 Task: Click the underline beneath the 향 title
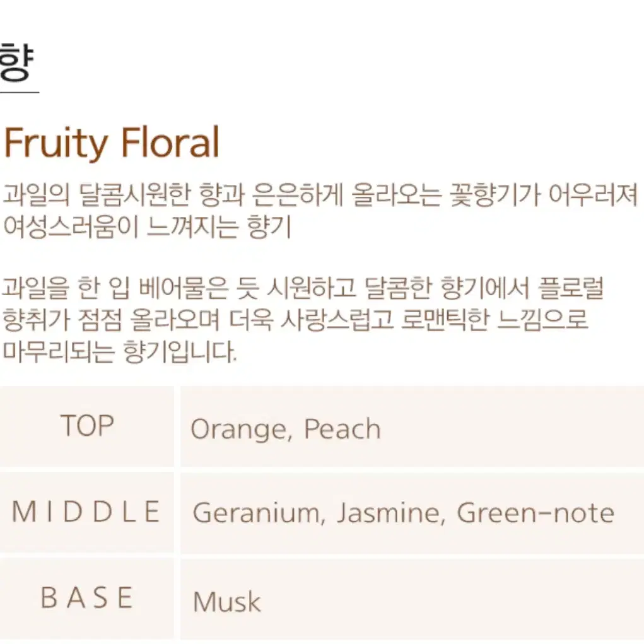20,93
